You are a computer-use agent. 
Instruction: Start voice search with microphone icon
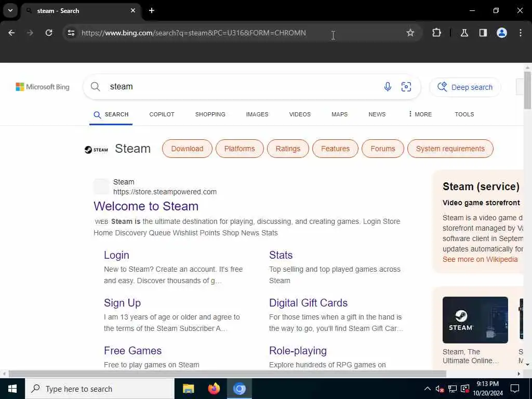(x=388, y=87)
